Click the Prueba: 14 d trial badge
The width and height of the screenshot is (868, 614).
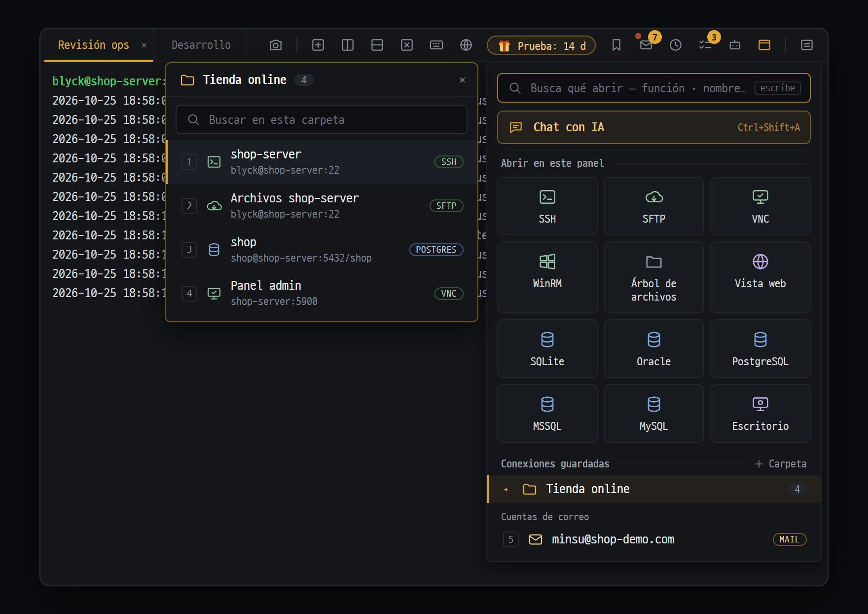[541, 46]
